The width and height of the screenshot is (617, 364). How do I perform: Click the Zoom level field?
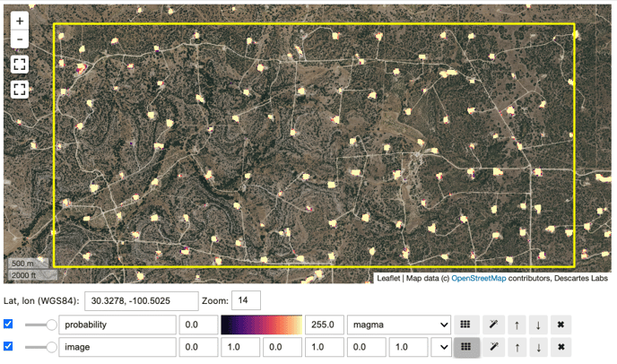(246, 300)
